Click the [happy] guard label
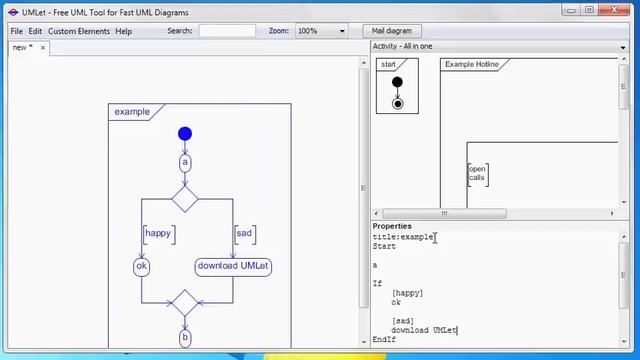Viewport: 640px width, 360px height. pos(159,234)
